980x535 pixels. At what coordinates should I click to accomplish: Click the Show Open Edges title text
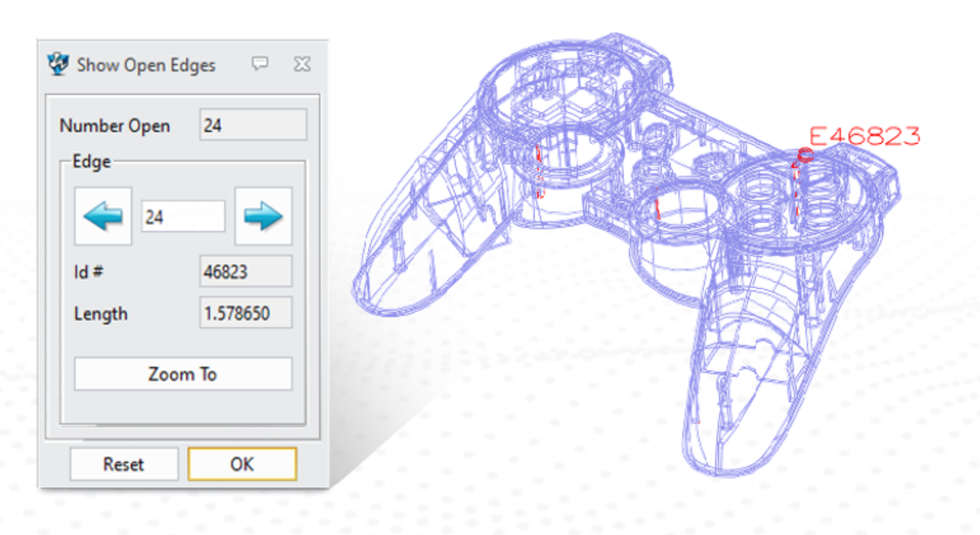(x=146, y=65)
